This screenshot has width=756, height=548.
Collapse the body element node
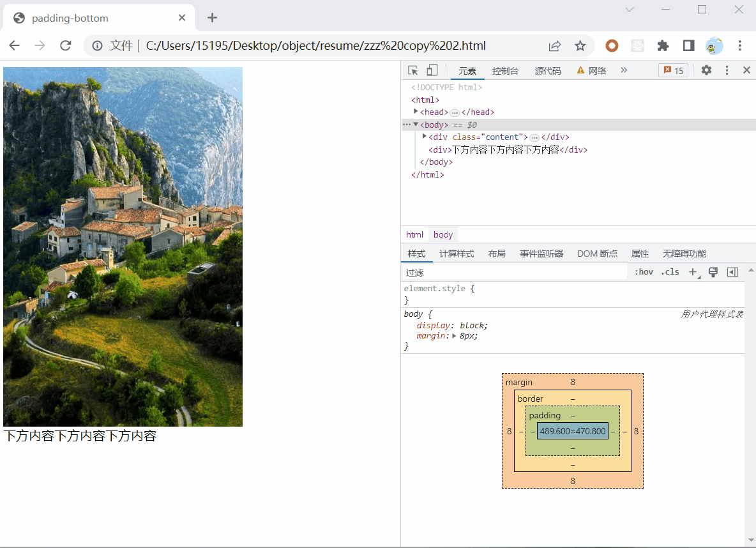pos(416,125)
